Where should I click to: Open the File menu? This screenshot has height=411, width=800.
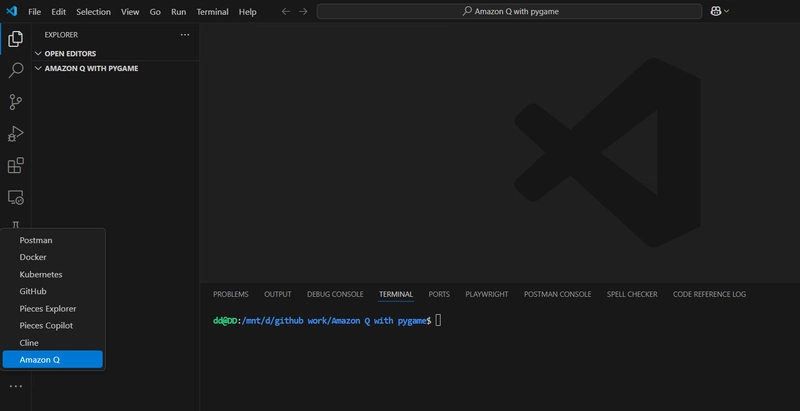[35, 12]
